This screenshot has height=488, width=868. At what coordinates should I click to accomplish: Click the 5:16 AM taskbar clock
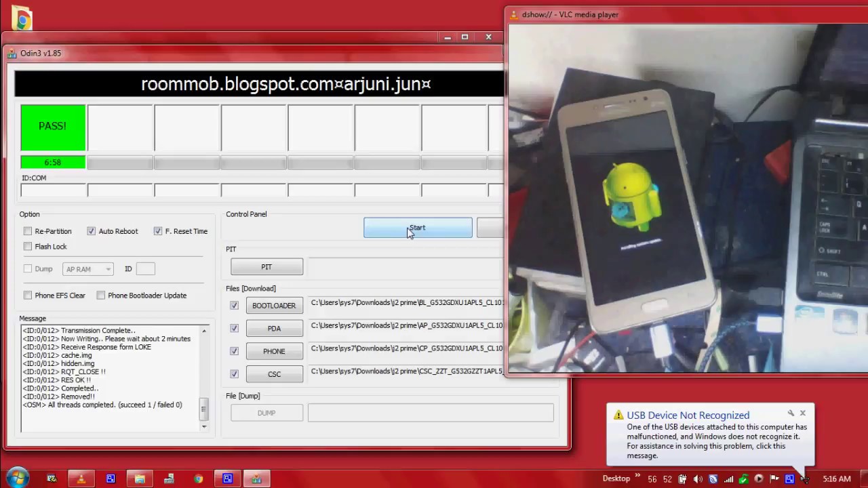pyautogui.click(x=836, y=479)
